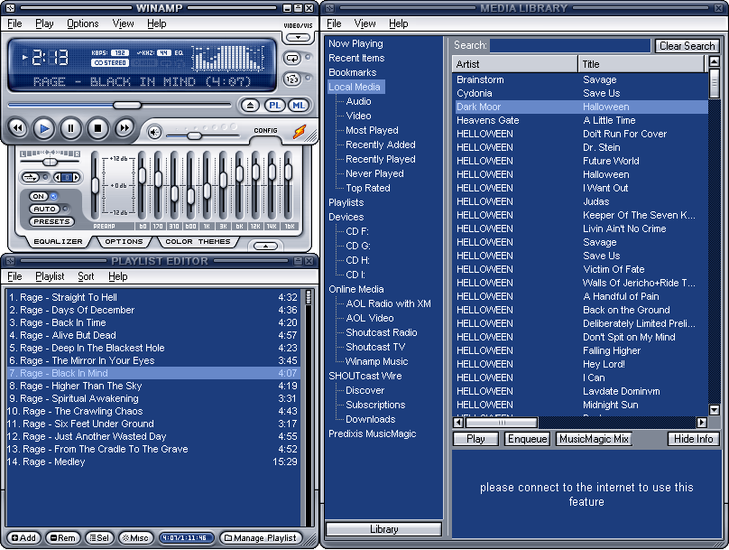
Task: Open Playlist Editor Playlist menu
Action: point(50,276)
